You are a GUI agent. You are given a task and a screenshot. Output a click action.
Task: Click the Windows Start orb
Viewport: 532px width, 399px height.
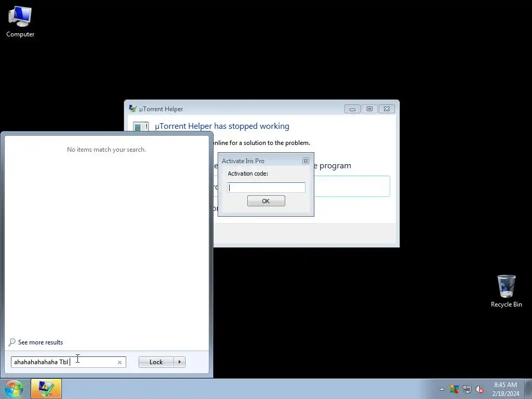click(14, 389)
